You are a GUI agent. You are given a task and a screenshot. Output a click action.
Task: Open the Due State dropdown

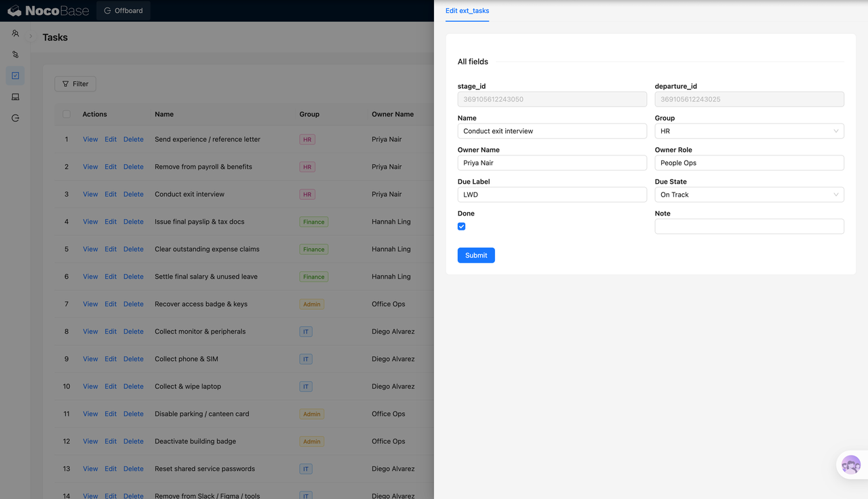[749, 195]
